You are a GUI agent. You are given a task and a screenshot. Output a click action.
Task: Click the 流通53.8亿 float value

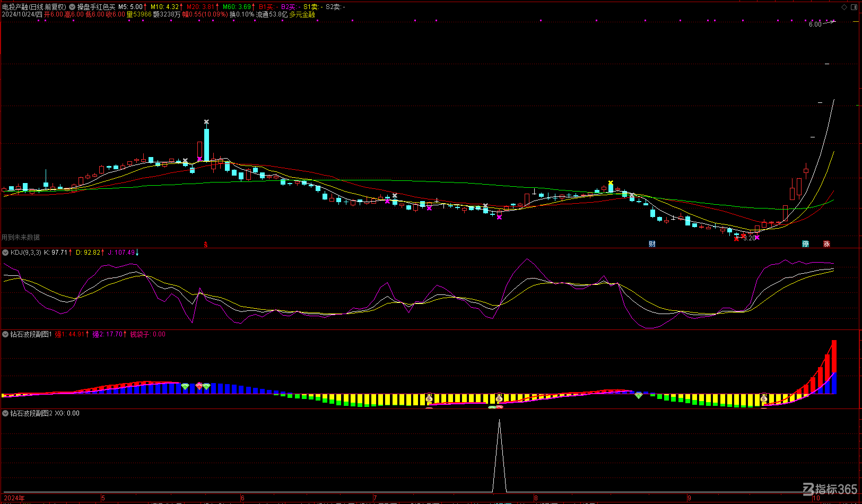tap(272, 14)
